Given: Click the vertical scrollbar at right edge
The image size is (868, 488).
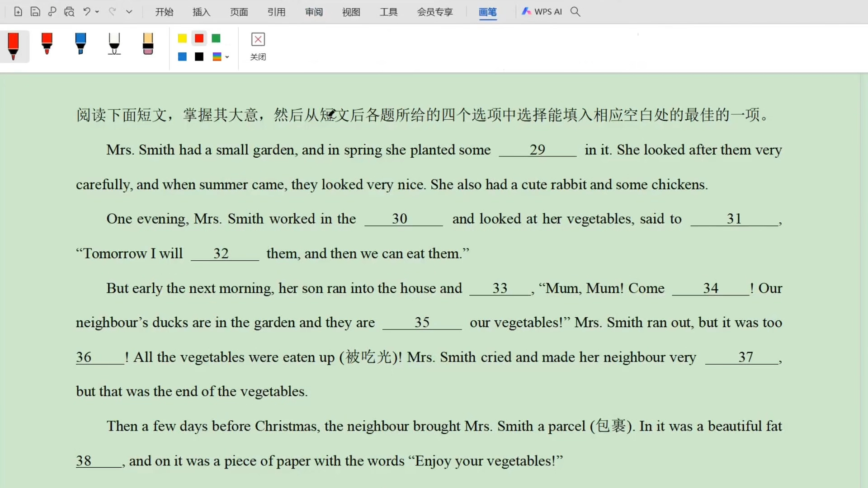Looking at the screenshot, I should pyautogui.click(x=864, y=280).
